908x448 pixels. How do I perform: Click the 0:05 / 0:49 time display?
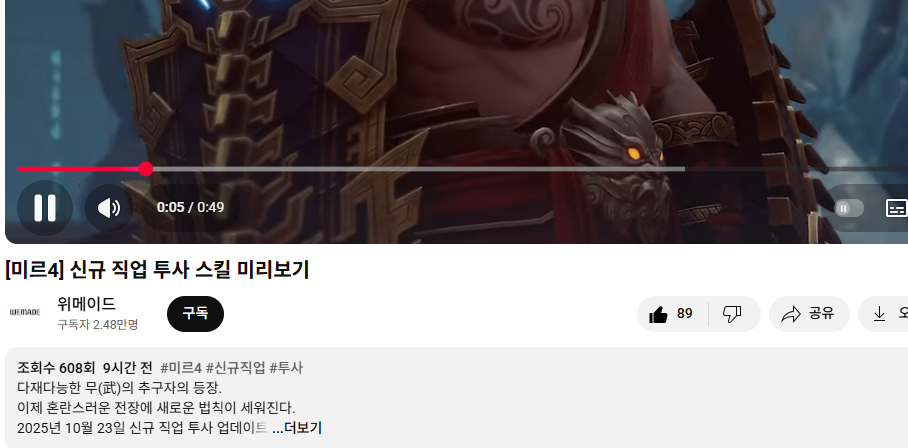point(191,208)
